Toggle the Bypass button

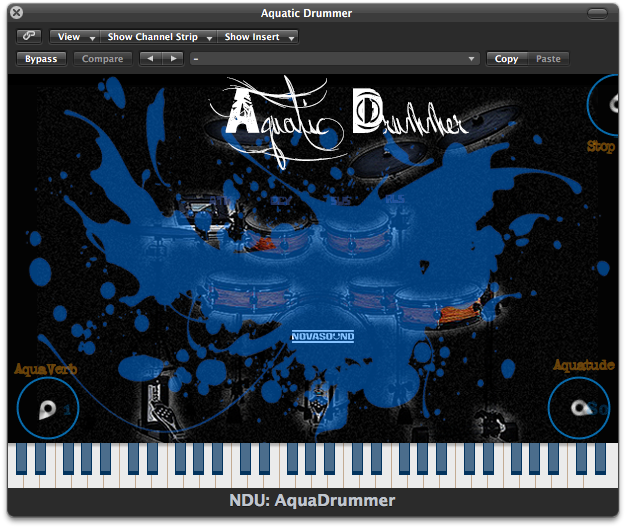[41, 59]
